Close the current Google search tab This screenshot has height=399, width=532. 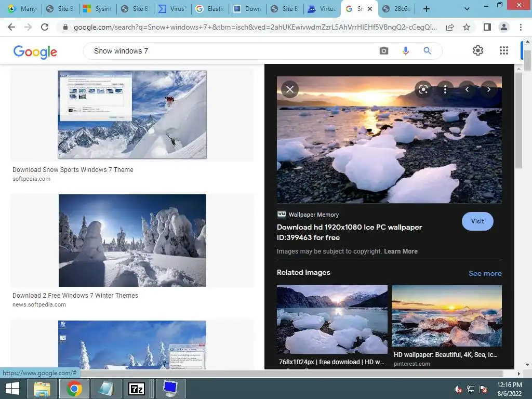click(x=370, y=9)
